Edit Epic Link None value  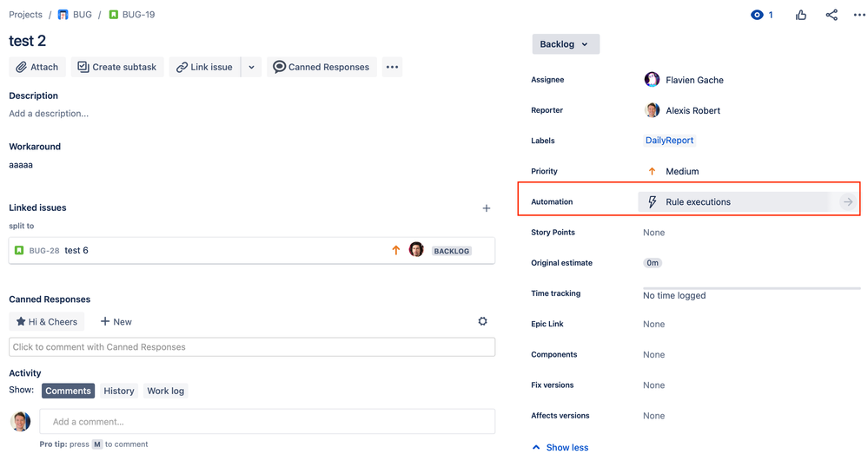653,324
